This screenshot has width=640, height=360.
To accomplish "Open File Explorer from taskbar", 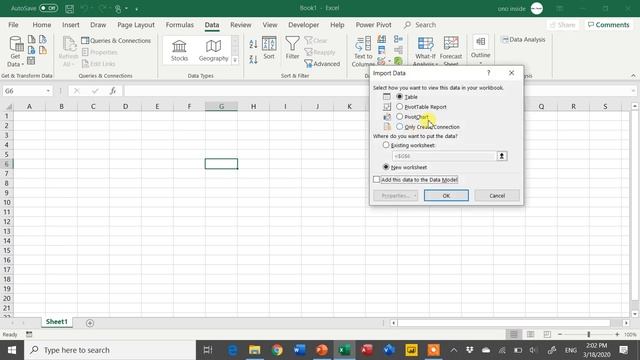I will click(x=255, y=350).
